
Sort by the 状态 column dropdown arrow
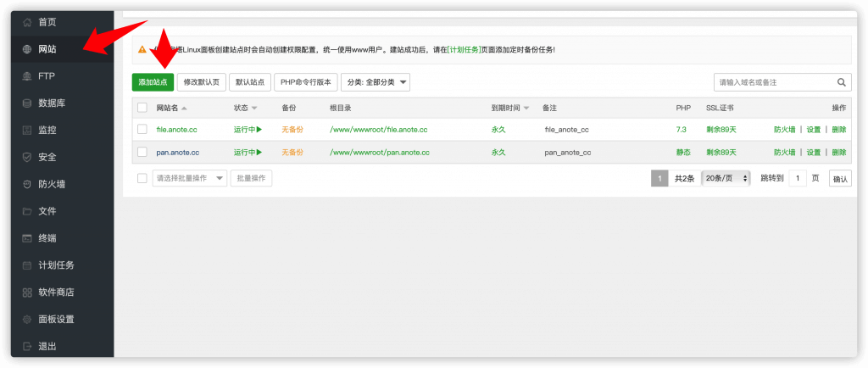[x=254, y=108]
